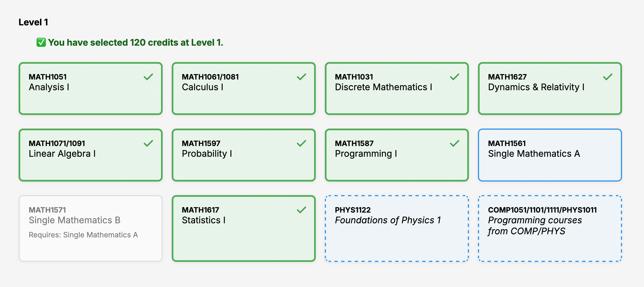644x287 pixels.
Task: Click the checkmark icon on Calculus I
Action: point(301,77)
